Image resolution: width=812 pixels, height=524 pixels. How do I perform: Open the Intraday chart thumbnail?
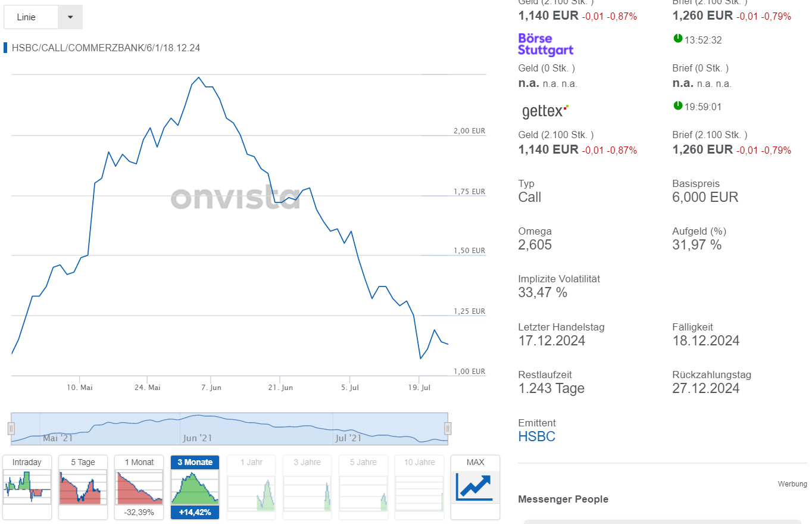pyautogui.click(x=27, y=487)
